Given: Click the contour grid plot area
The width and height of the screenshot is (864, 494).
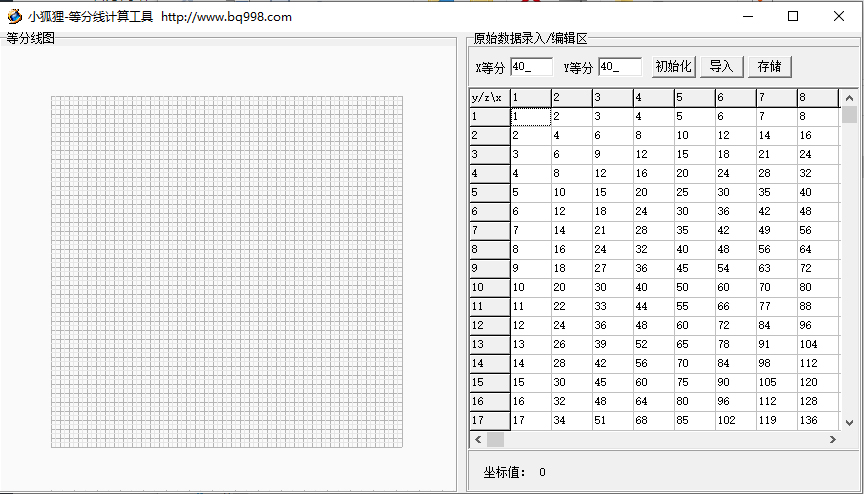Looking at the screenshot, I should pos(227,272).
